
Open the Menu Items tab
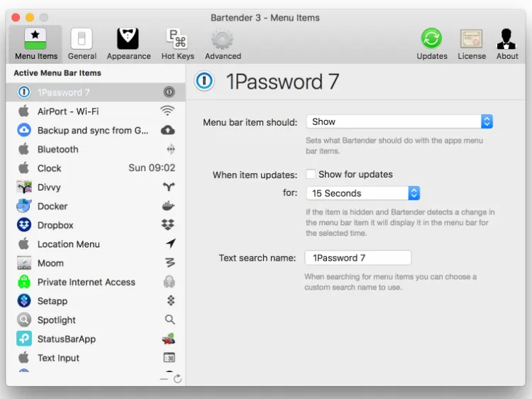point(35,44)
